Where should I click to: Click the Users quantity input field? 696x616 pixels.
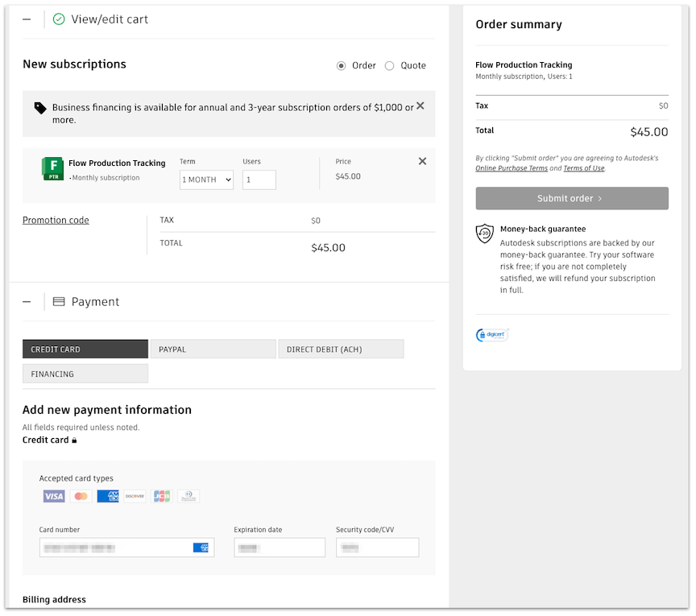click(259, 180)
